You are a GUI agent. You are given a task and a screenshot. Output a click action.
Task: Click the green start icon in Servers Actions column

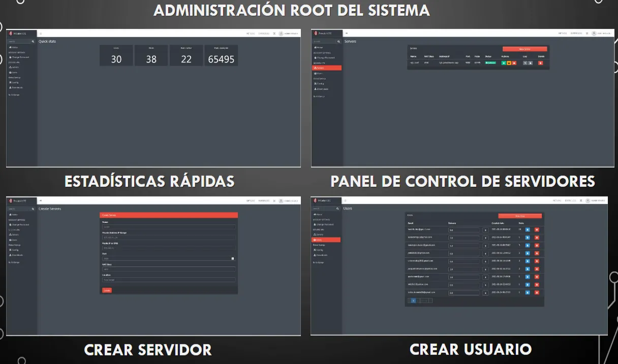(x=503, y=63)
